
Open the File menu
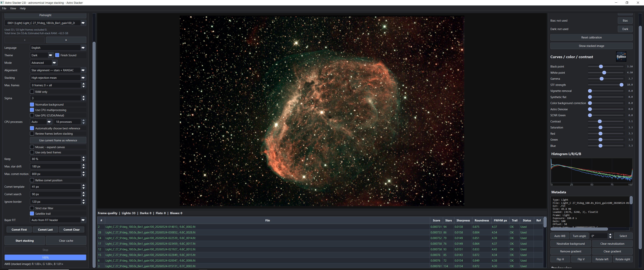[4, 8]
